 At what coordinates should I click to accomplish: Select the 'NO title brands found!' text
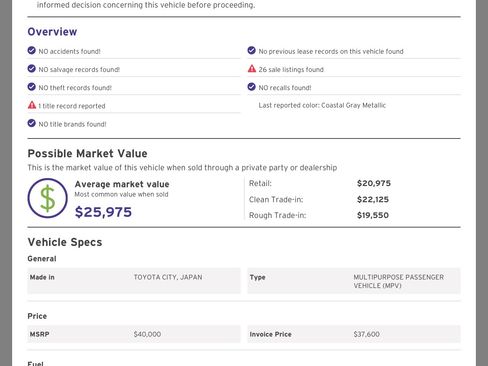72,124
